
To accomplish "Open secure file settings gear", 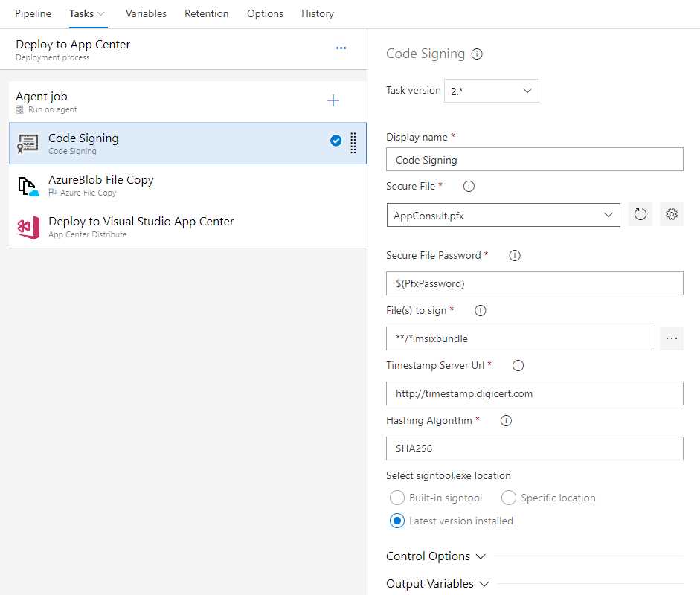I will [x=672, y=214].
